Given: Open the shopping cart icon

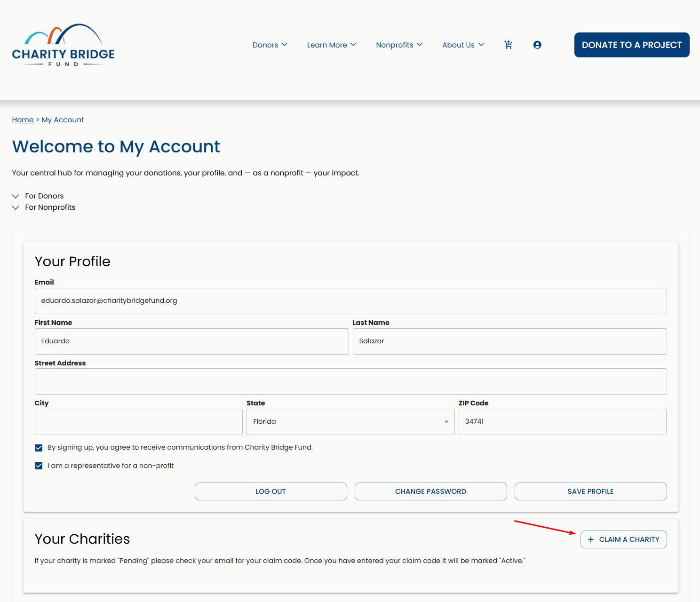Looking at the screenshot, I should (508, 45).
